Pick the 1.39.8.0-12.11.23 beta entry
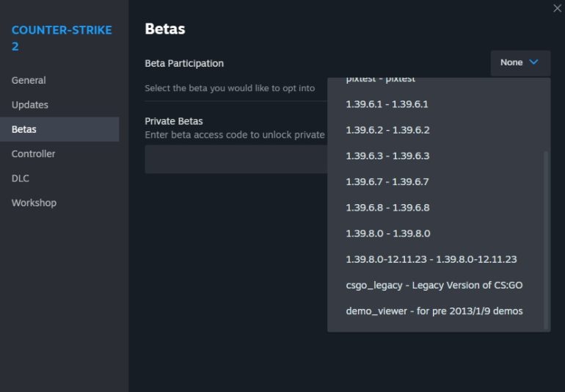This screenshot has width=565, height=392. (431, 259)
